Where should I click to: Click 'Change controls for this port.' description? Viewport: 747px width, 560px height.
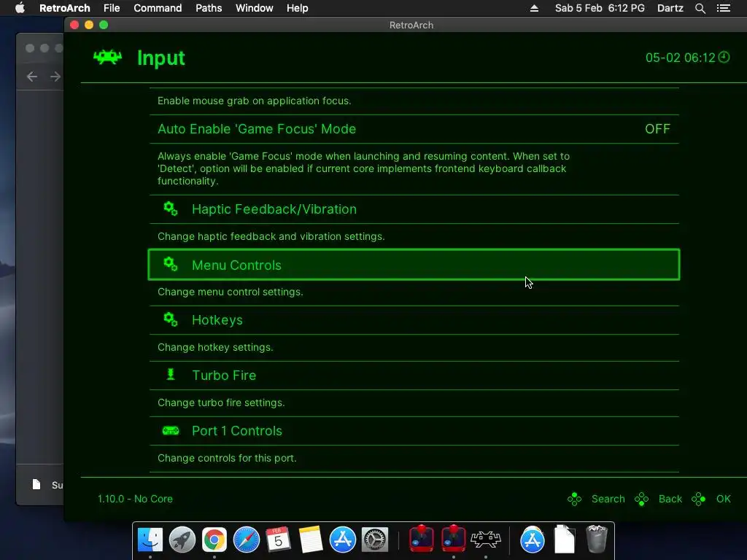coord(227,458)
